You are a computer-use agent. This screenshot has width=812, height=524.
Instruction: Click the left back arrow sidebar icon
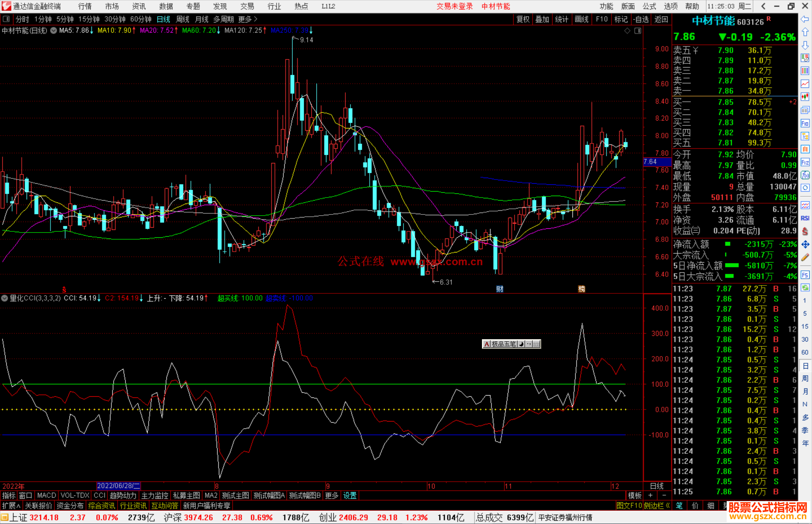coord(805,19)
